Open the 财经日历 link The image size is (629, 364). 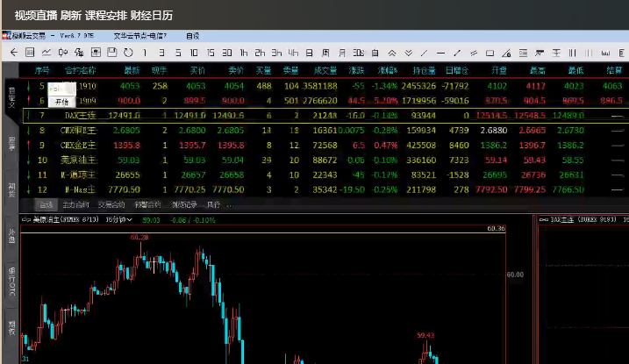(x=152, y=16)
